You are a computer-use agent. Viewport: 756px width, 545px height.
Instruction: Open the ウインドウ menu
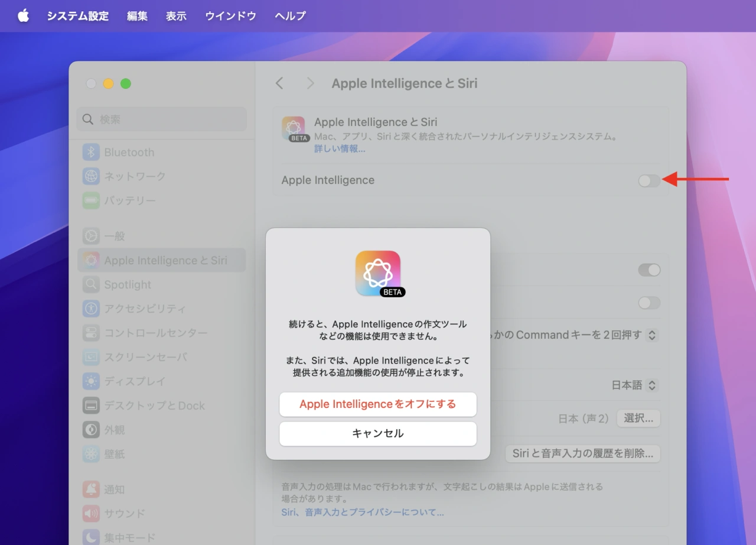click(230, 16)
